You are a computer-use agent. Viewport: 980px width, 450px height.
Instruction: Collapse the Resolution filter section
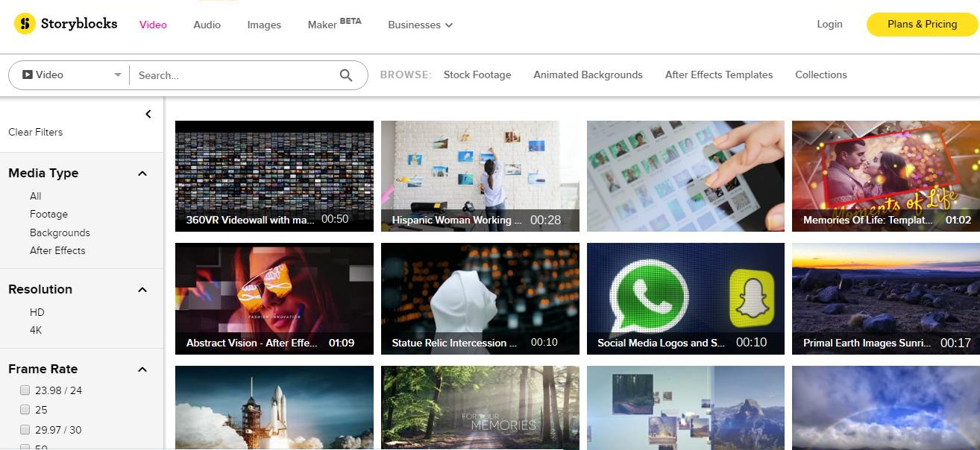(x=142, y=289)
